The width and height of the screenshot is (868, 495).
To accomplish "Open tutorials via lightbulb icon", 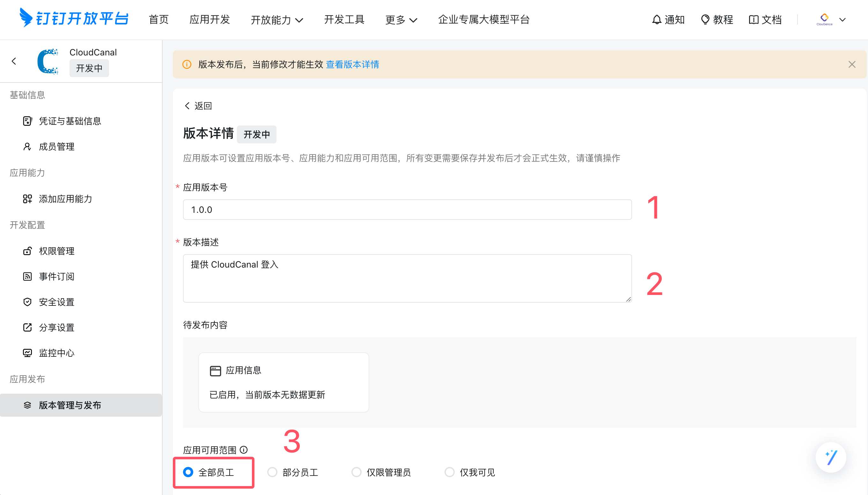I will point(705,20).
